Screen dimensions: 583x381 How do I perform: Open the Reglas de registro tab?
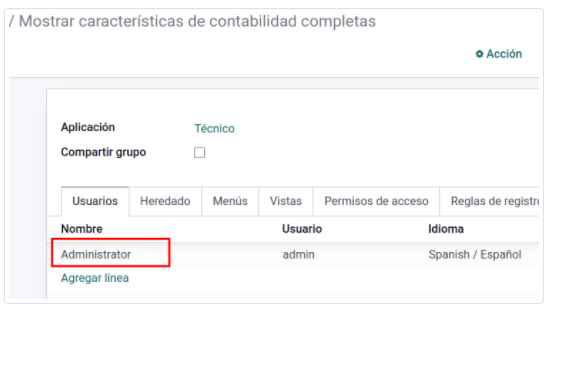click(x=489, y=201)
